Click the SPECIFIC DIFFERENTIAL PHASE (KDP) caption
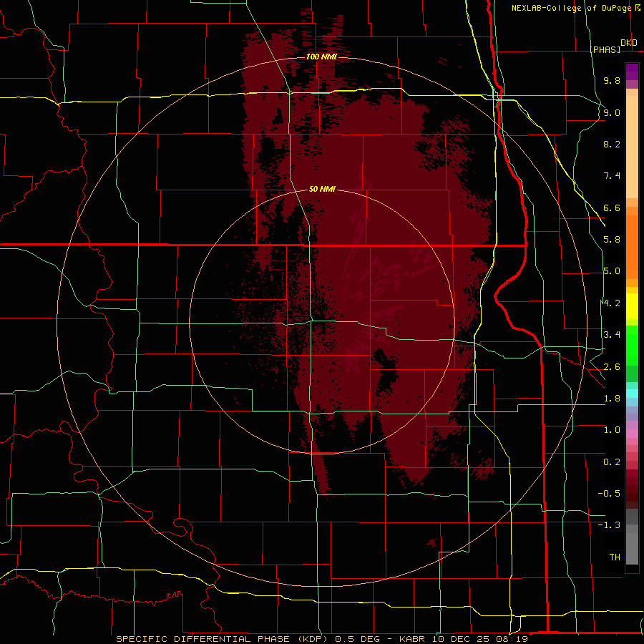Image resolution: width=644 pixels, height=644 pixels. tap(223, 639)
